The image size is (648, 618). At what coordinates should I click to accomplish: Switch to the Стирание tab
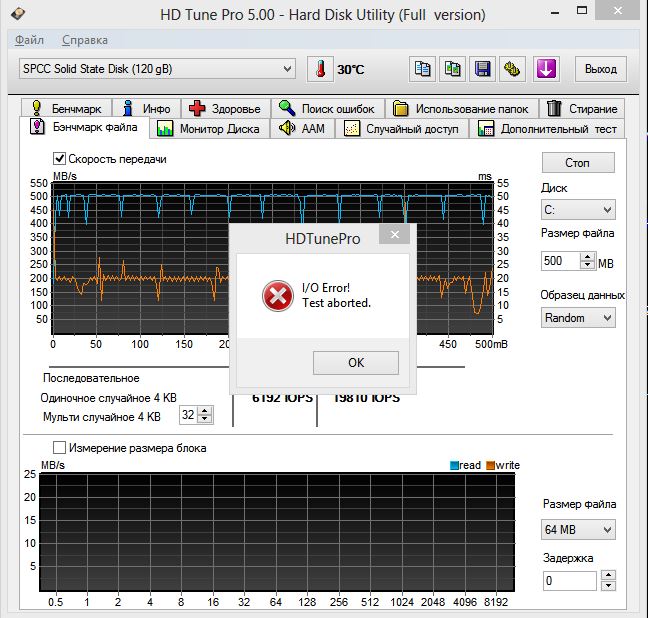582,108
